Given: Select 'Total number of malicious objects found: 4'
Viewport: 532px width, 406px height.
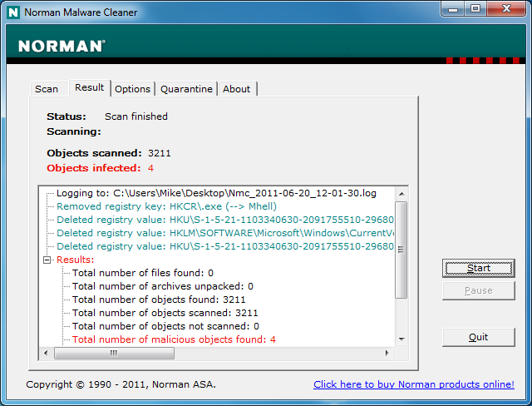Looking at the screenshot, I should [x=174, y=339].
